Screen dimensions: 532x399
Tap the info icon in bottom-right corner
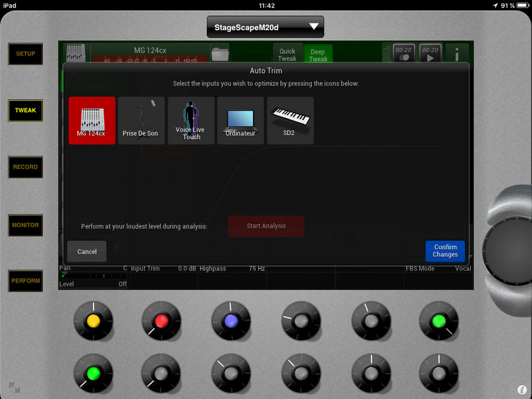pos(522,390)
